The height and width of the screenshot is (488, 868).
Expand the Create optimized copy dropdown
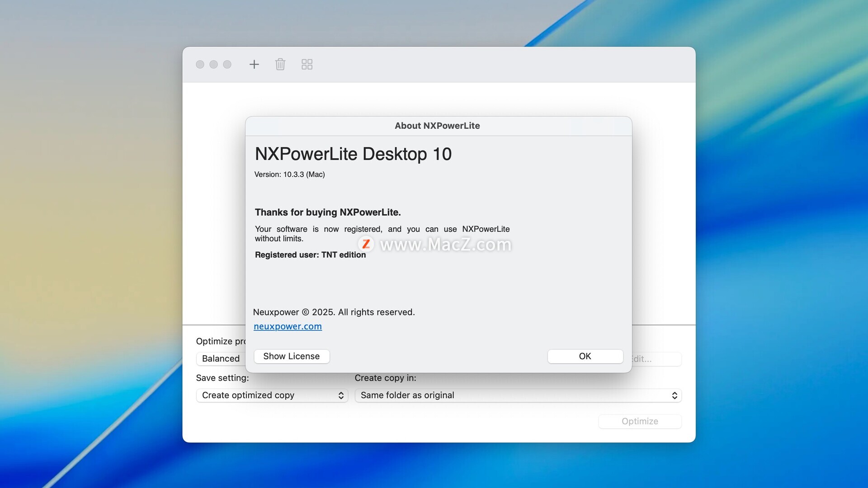[x=272, y=395]
